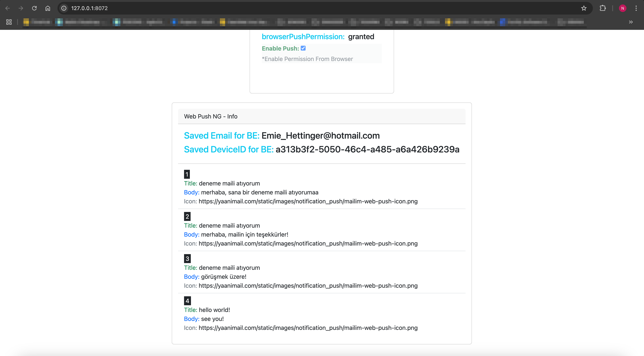Go to the browser home page
Viewport: 644px width, 356px height.
point(48,8)
